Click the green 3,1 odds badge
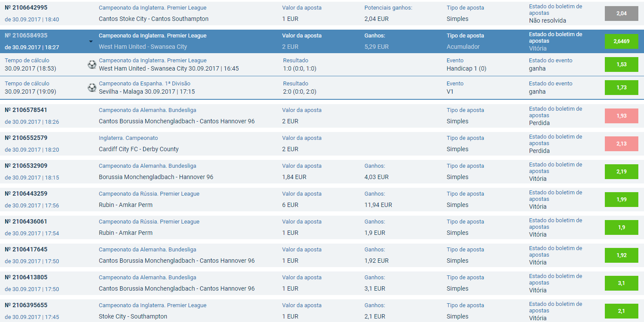 (x=621, y=283)
